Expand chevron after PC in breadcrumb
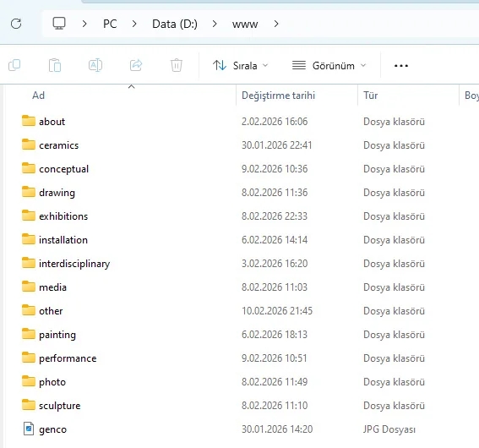 click(x=134, y=24)
